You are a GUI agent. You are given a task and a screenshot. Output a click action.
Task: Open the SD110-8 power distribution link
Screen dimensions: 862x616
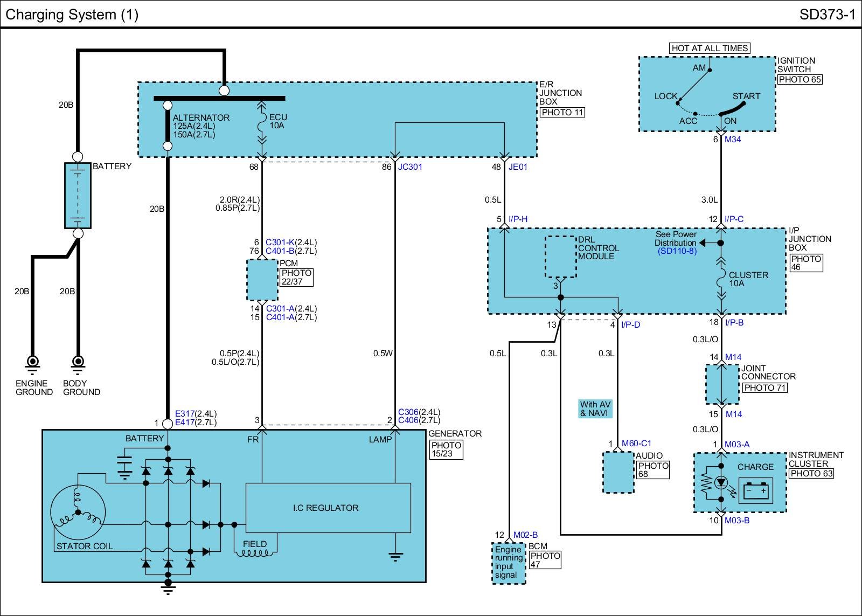click(x=677, y=251)
